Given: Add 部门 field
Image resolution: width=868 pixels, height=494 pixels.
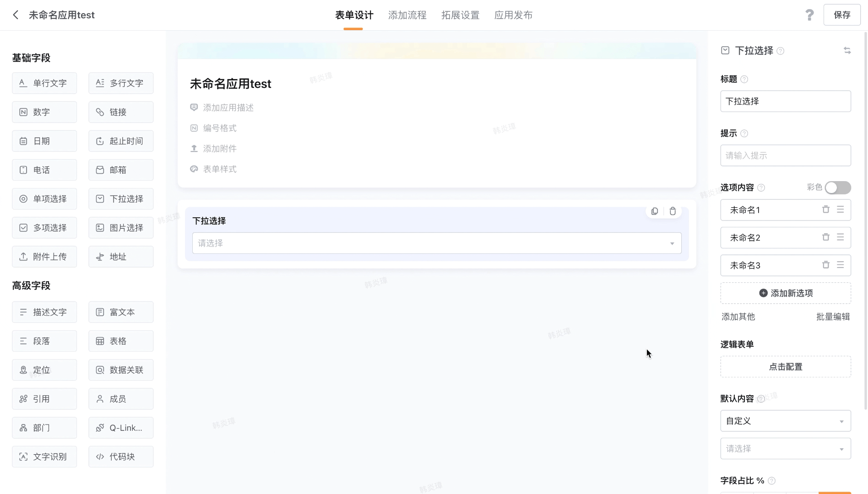Looking at the screenshot, I should 44,428.
